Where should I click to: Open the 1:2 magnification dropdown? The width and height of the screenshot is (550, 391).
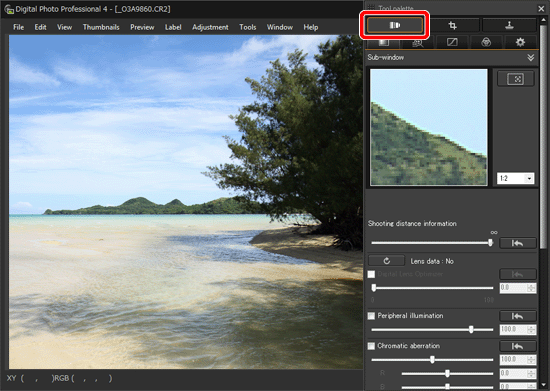click(515, 178)
